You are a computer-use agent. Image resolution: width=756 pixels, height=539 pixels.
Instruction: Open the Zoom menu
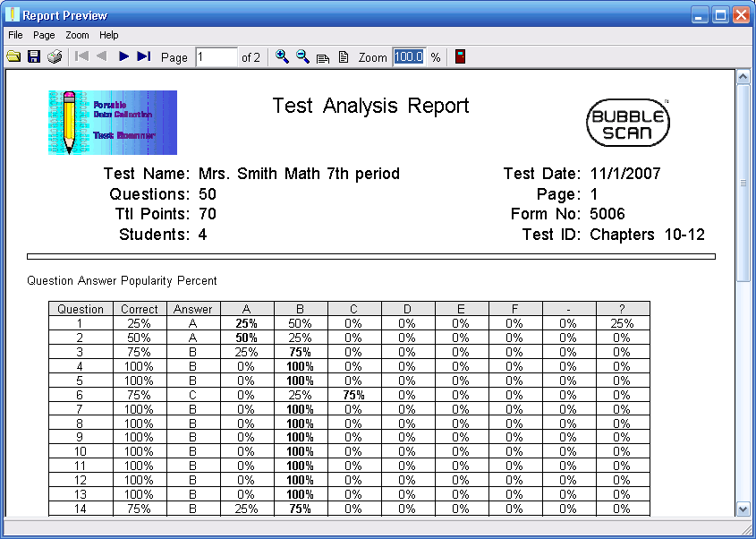click(77, 35)
